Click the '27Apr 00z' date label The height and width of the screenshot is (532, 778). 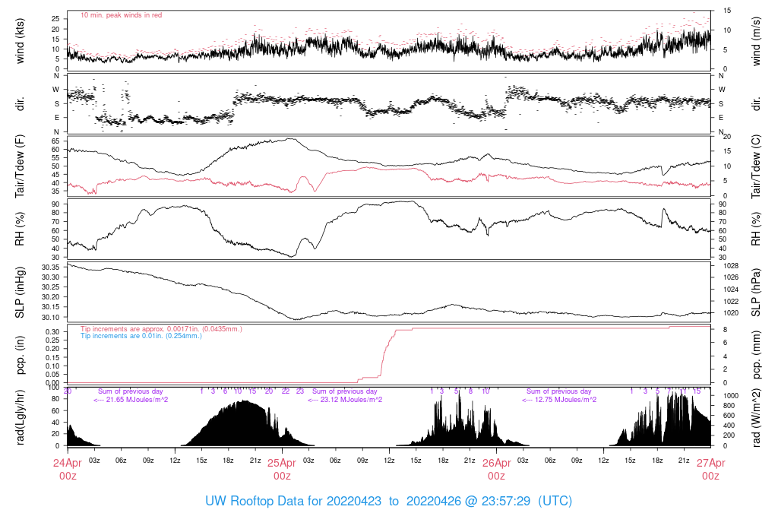click(710, 469)
